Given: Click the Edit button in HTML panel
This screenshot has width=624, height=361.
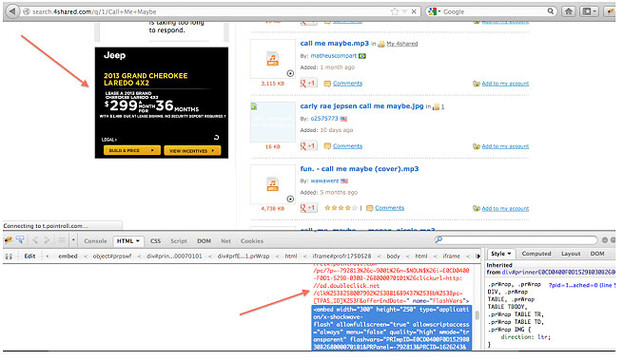Looking at the screenshot, I should [30, 256].
